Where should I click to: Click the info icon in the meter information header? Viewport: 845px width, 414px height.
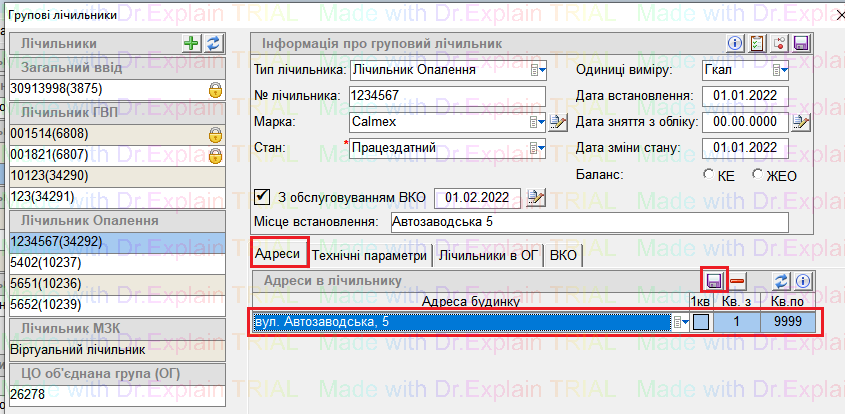click(x=735, y=43)
